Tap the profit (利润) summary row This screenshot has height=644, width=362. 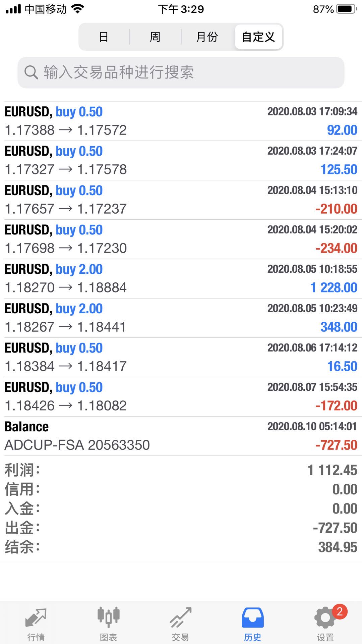pos(181,470)
